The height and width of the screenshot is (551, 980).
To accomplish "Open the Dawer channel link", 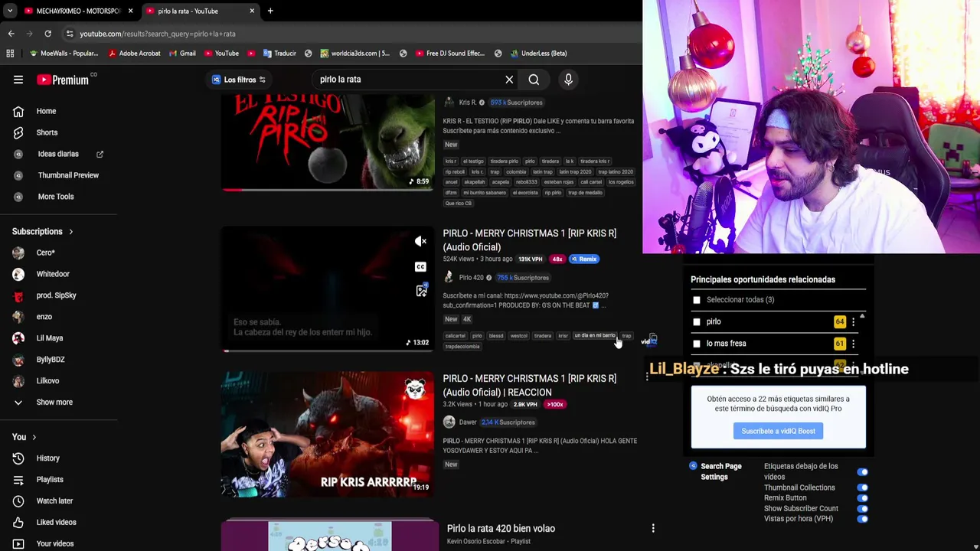I will (467, 422).
